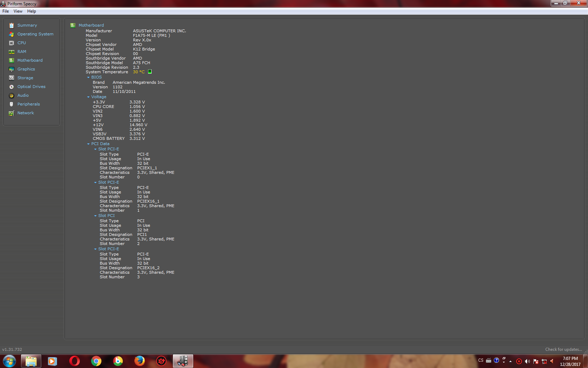Click the CS input language indicator
This screenshot has height=368, width=588.
(481, 360)
